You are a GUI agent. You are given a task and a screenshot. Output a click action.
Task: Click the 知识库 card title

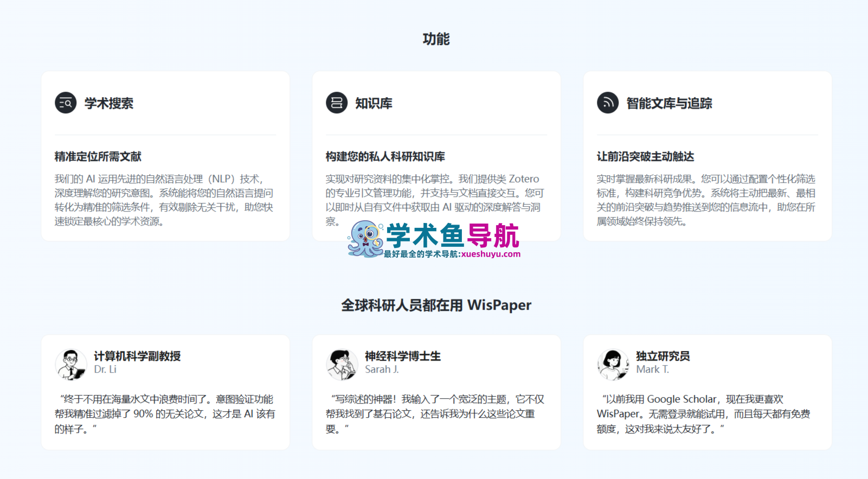coord(374,103)
